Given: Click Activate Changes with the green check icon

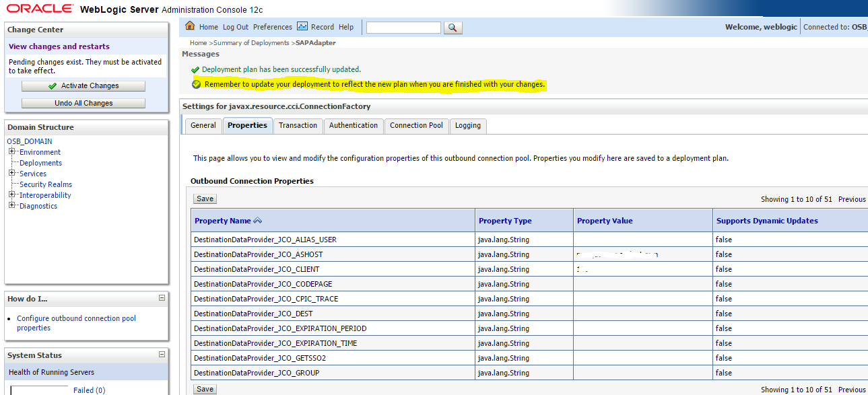Looking at the screenshot, I should (x=83, y=85).
